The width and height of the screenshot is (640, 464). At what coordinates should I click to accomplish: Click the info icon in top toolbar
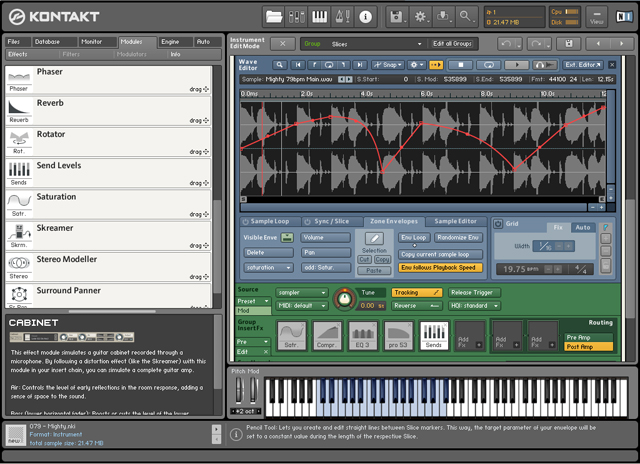coord(365,16)
